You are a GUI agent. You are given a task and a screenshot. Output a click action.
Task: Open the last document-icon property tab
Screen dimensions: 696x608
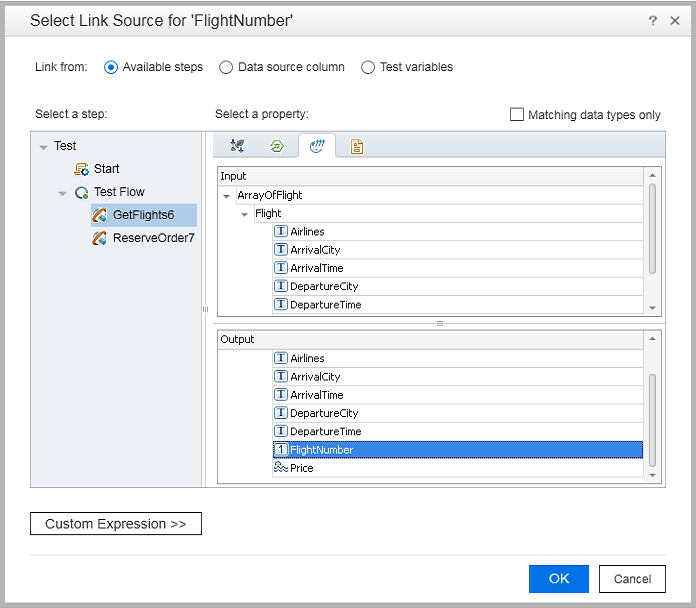(x=357, y=146)
